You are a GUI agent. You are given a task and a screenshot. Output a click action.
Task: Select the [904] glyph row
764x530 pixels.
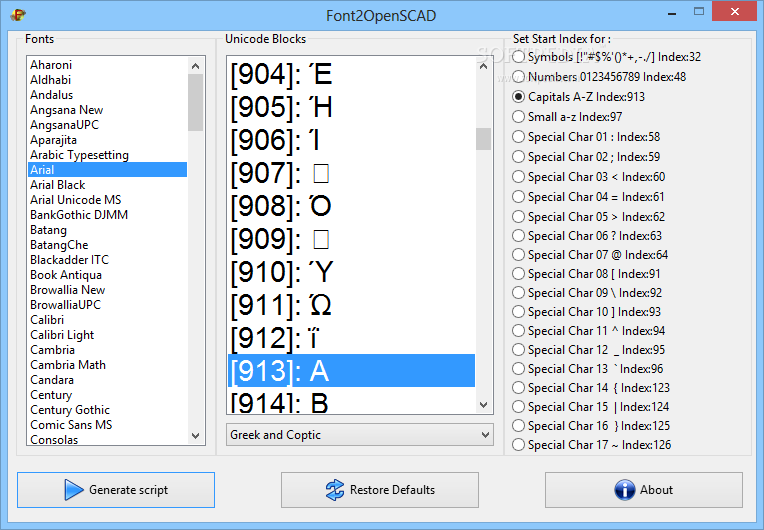pos(351,75)
